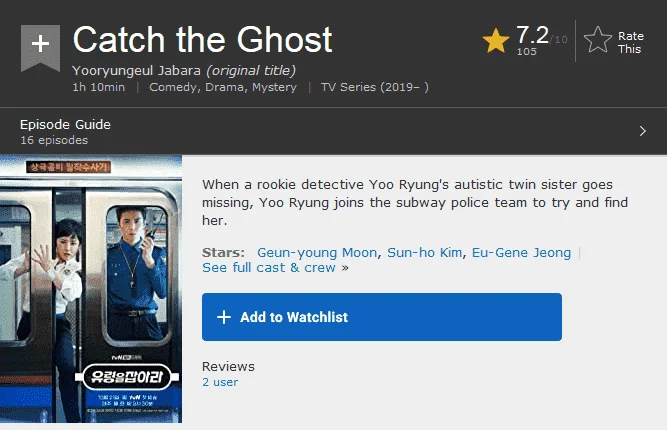Open the 2 user reviews link
This screenshot has height=430, width=667.
(220, 382)
